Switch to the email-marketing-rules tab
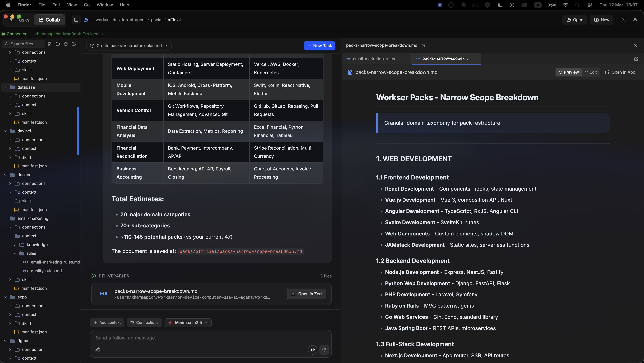Image resolution: width=644 pixels, height=363 pixels. pos(376,59)
